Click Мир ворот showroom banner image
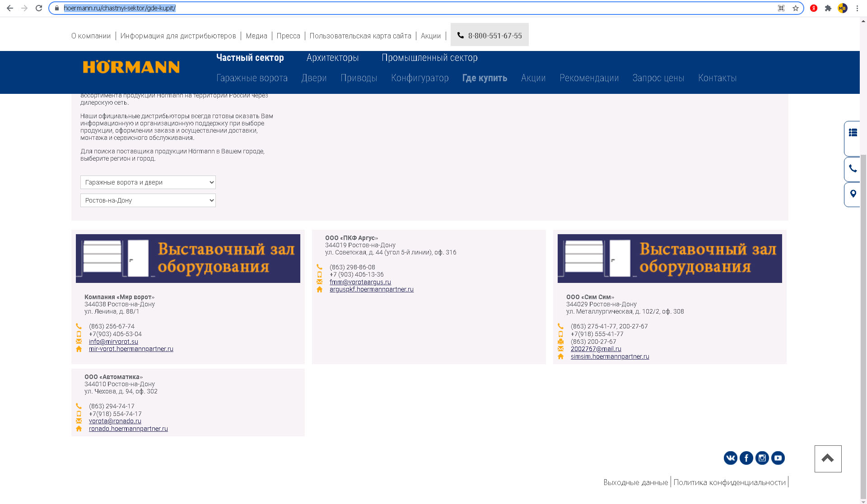Screen dimensions: 867x504 pos(188,259)
